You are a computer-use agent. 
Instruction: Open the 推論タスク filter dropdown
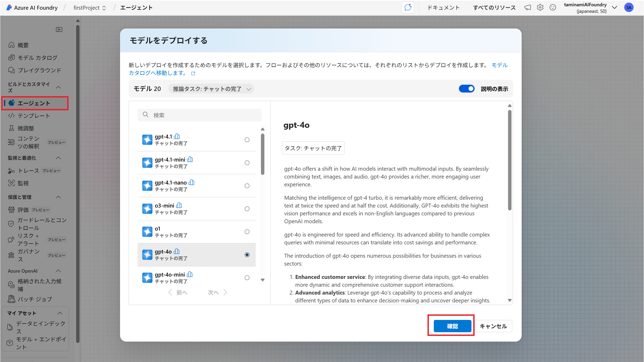click(x=211, y=89)
